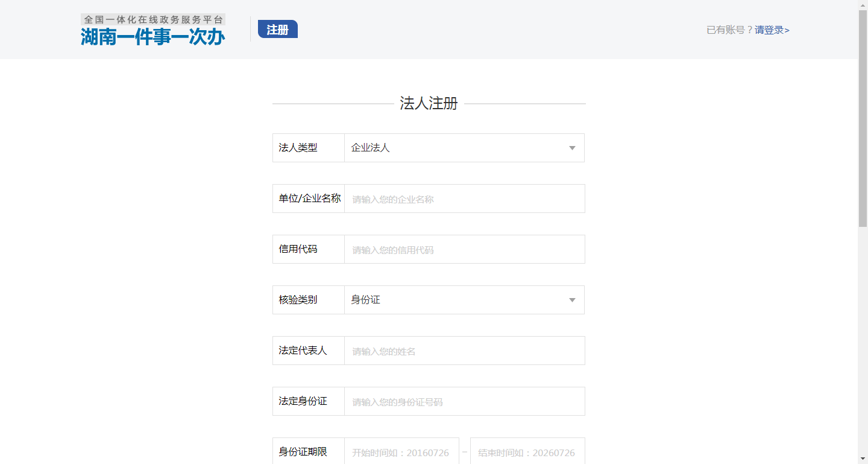This screenshot has width=868, height=464.
Task: Focus the 单位/企业名称 input field
Action: tap(464, 199)
